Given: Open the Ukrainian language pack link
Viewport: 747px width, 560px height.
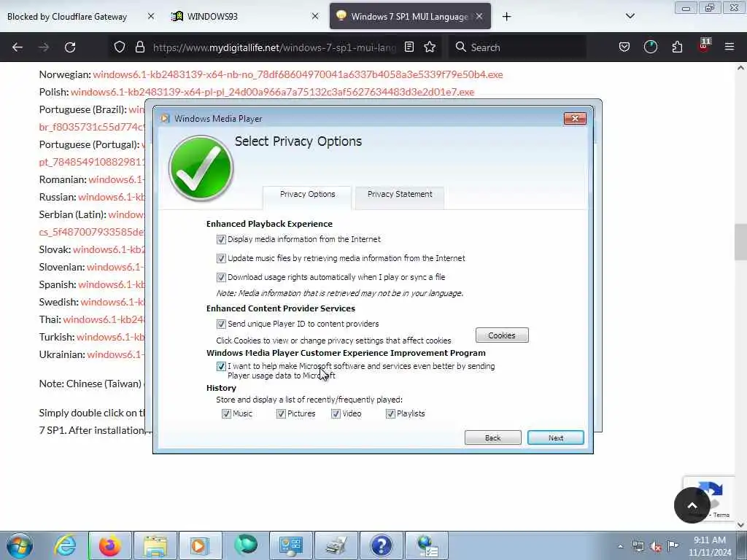Looking at the screenshot, I should pos(116,355).
